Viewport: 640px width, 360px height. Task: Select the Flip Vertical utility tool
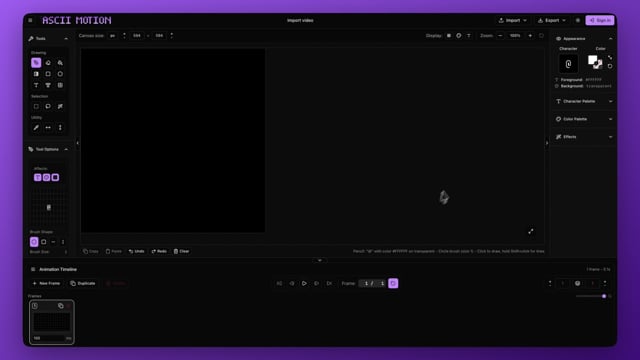(x=60, y=127)
